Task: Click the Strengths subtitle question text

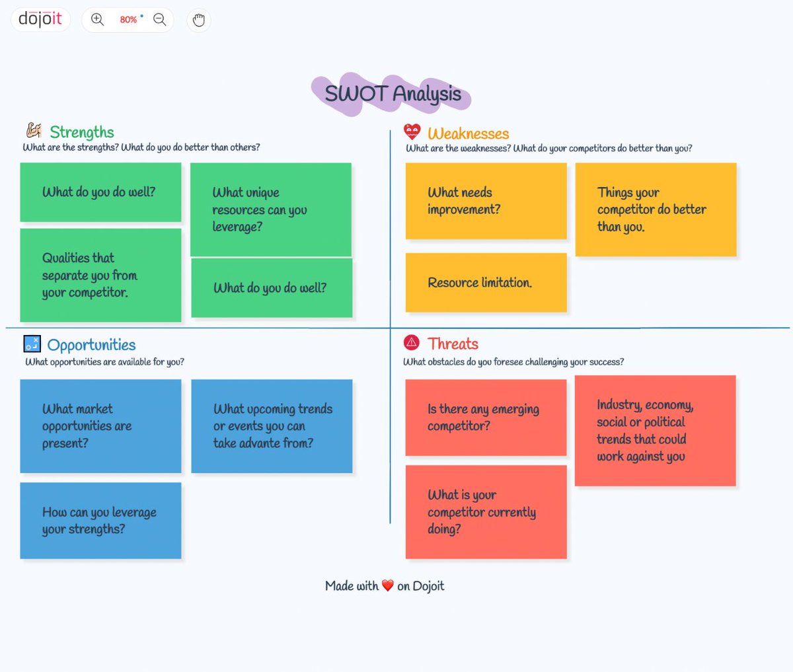Action: (x=141, y=147)
